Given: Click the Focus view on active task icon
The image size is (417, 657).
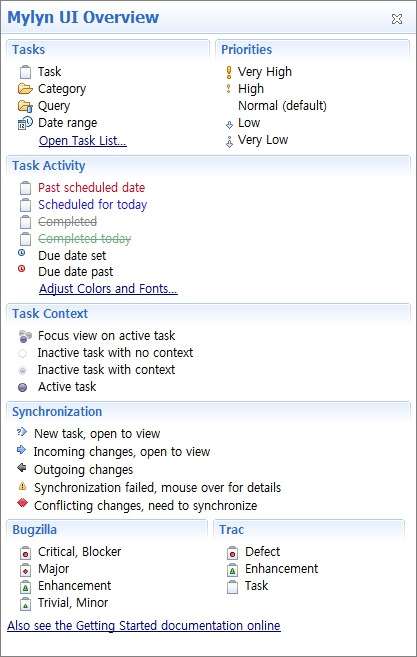Looking at the screenshot, I should click(x=25, y=336).
